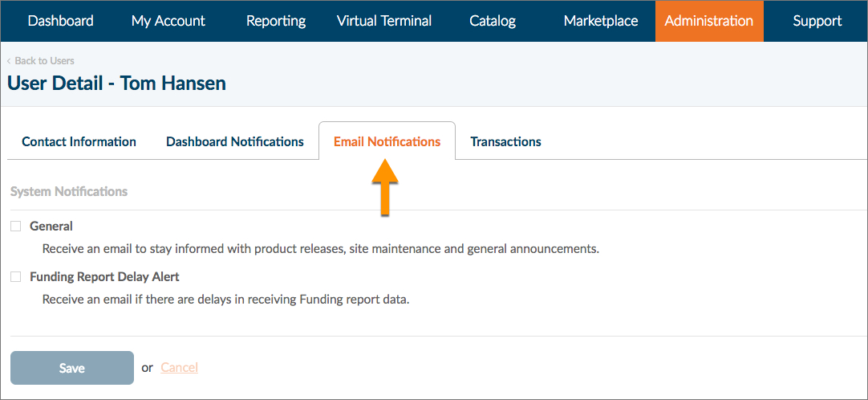Enable the General email notification checkbox

coord(15,227)
